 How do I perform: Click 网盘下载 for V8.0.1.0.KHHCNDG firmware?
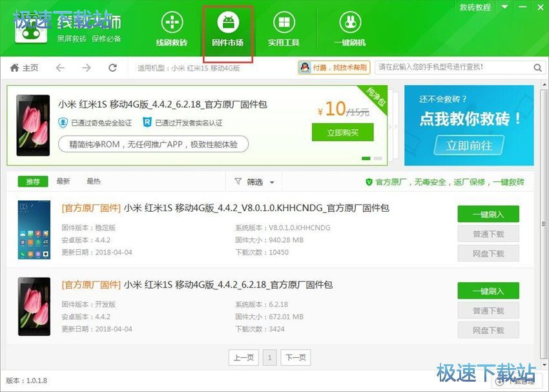coord(488,253)
